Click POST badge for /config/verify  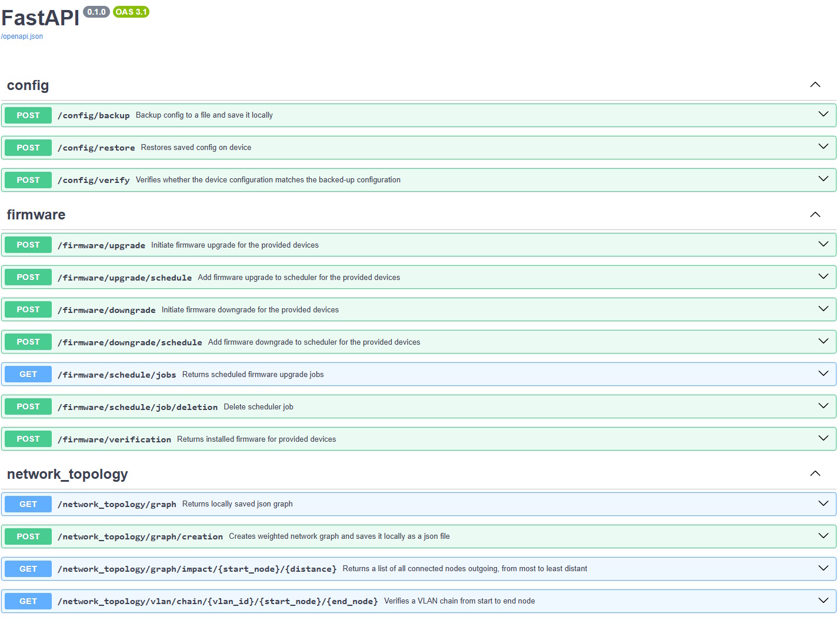point(28,180)
